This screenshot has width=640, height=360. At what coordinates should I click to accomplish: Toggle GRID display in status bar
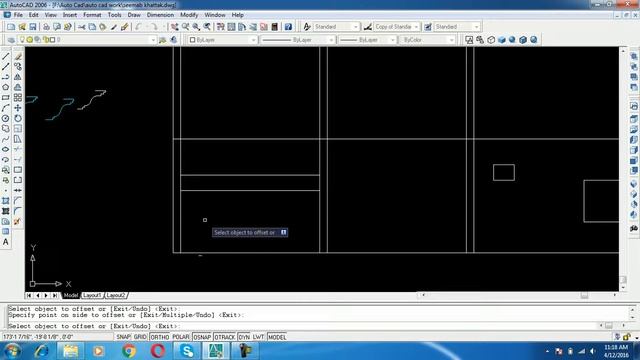tap(140, 337)
